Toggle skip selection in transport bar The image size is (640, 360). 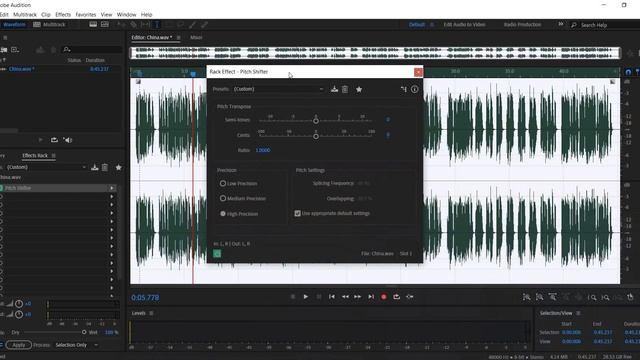410,297
